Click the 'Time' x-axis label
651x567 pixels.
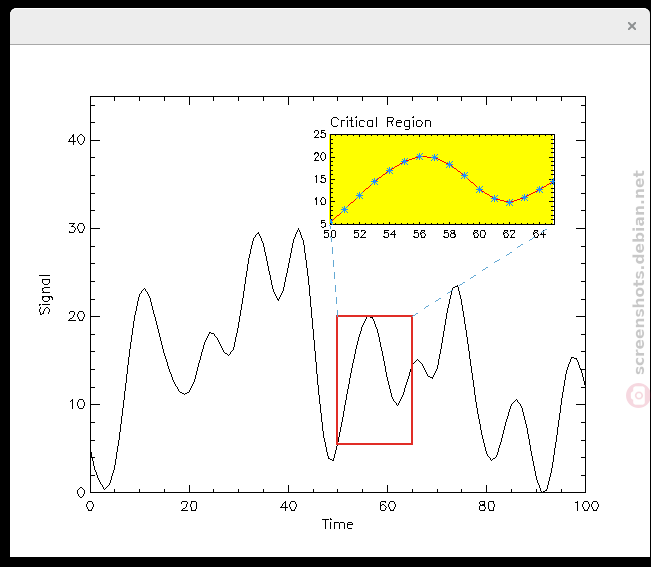tap(337, 524)
